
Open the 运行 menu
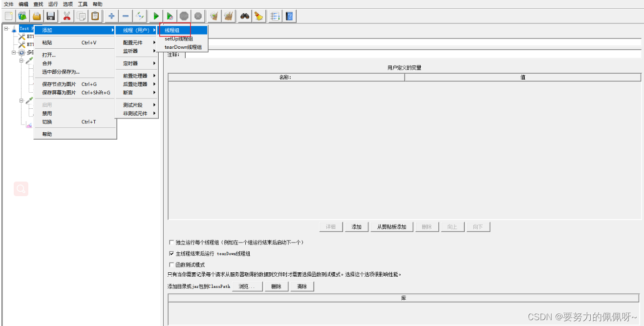[53, 4]
